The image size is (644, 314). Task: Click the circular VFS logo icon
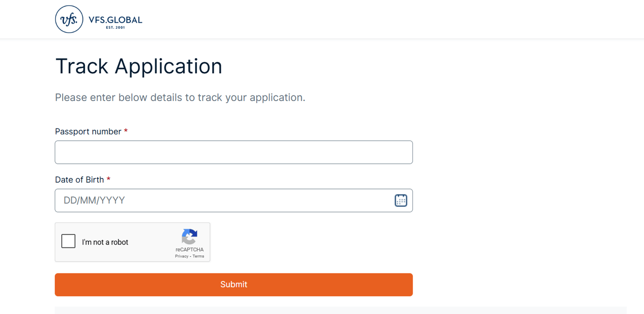(x=69, y=19)
